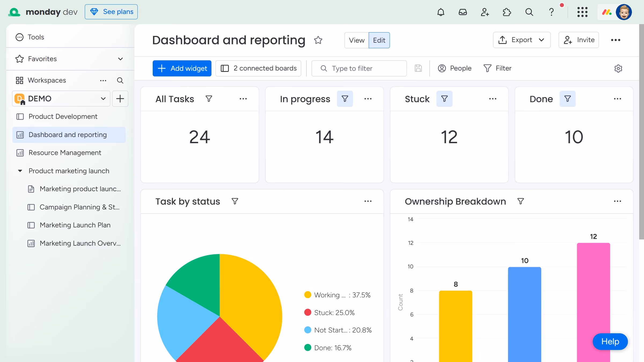Screen dimensions: 644x362
Task: Star the Dashboard and reporting favorite icon
Action: point(318,40)
